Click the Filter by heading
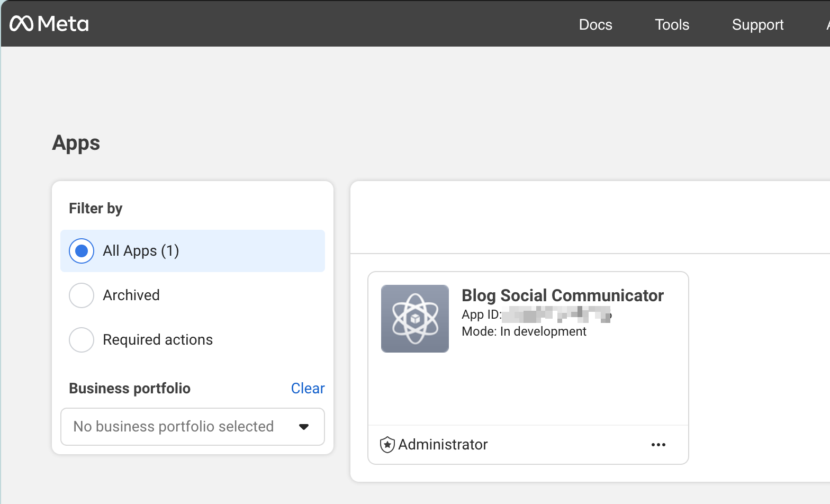This screenshot has width=830, height=504. pyautogui.click(x=96, y=209)
